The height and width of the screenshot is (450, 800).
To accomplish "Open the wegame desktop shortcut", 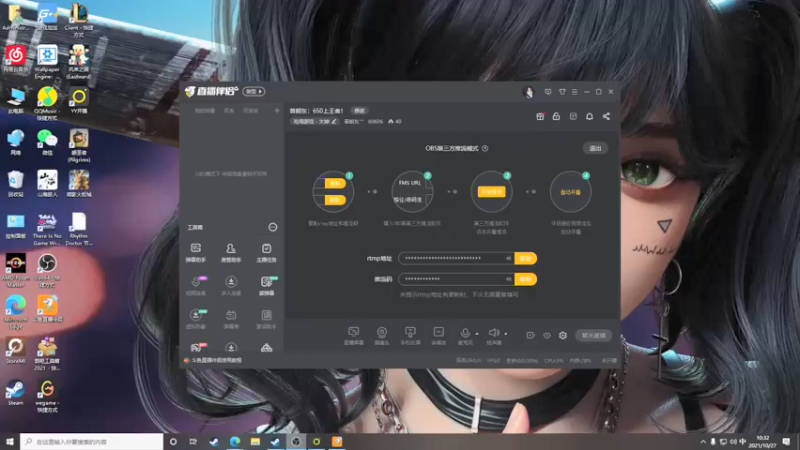I will (47, 396).
